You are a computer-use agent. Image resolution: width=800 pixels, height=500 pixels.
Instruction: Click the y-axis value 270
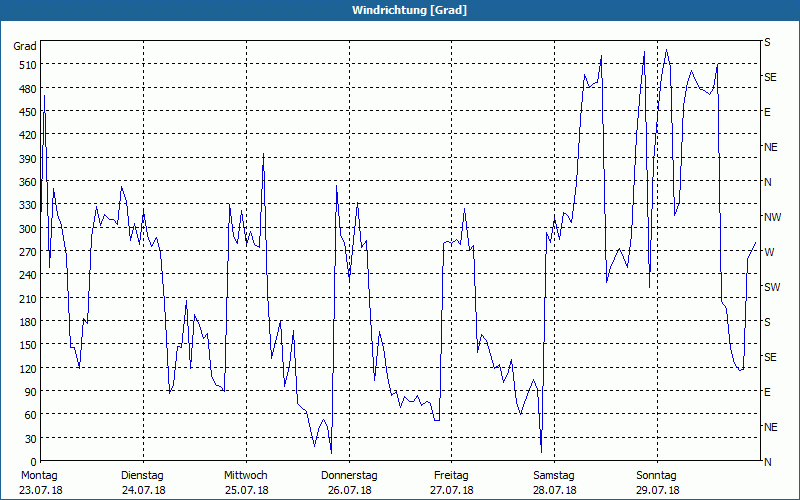click(28, 252)
